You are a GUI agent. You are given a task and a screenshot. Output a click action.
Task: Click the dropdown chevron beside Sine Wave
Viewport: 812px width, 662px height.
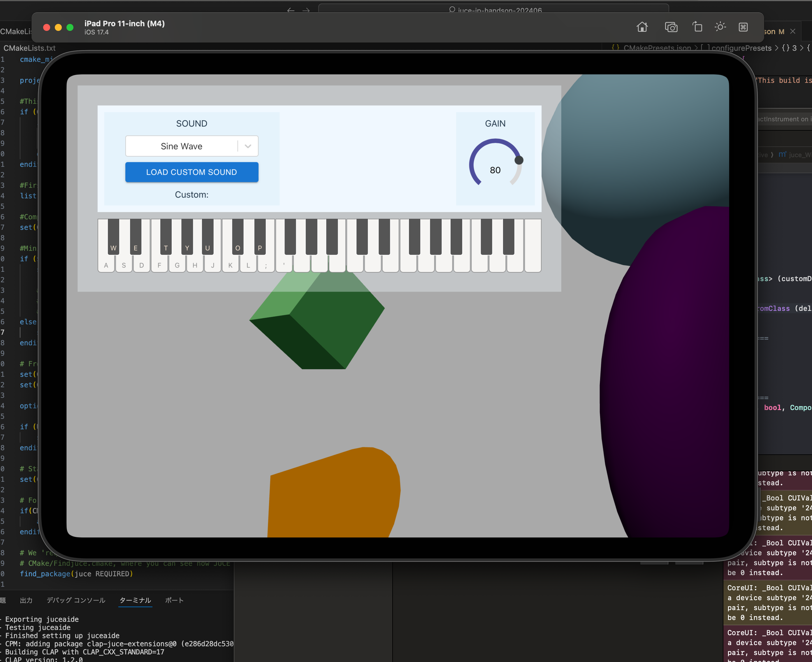point(248,146)
